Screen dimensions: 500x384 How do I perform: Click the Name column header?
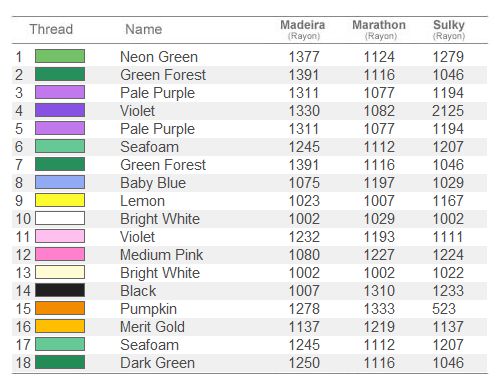pos(144,29)
